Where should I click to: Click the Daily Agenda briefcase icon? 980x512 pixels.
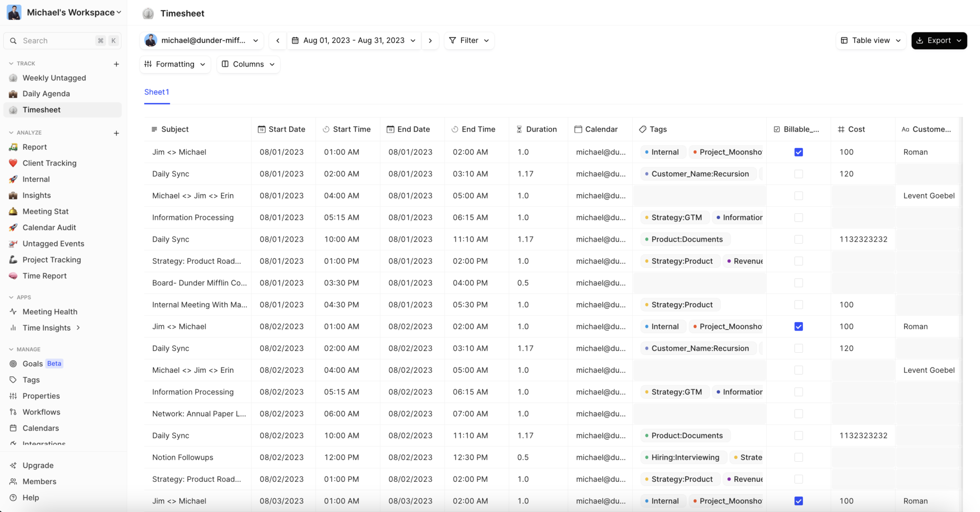[13, 94]
